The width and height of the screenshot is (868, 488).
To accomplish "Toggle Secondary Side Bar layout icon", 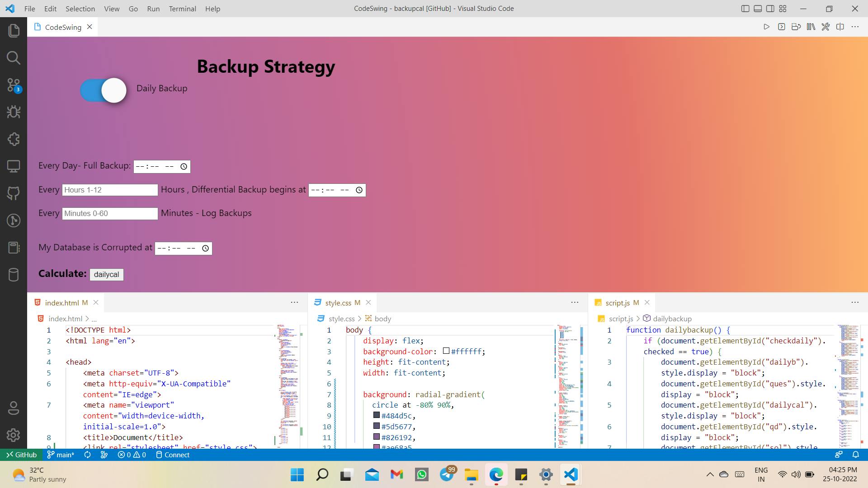I will pyautogui.click(x=770, y=9).
